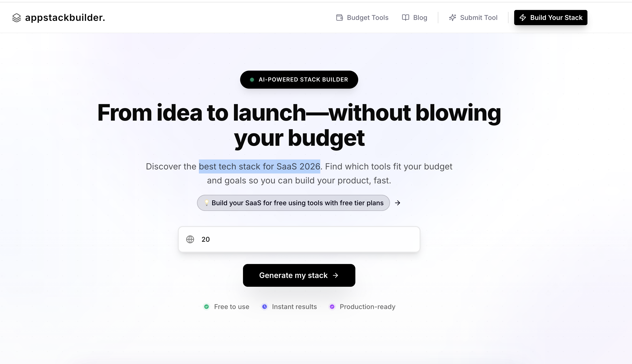The height and width of the screenshot is (364, 632).
Task: Click the green checkmark beside Free to use
Action: [x=206, y=306]
